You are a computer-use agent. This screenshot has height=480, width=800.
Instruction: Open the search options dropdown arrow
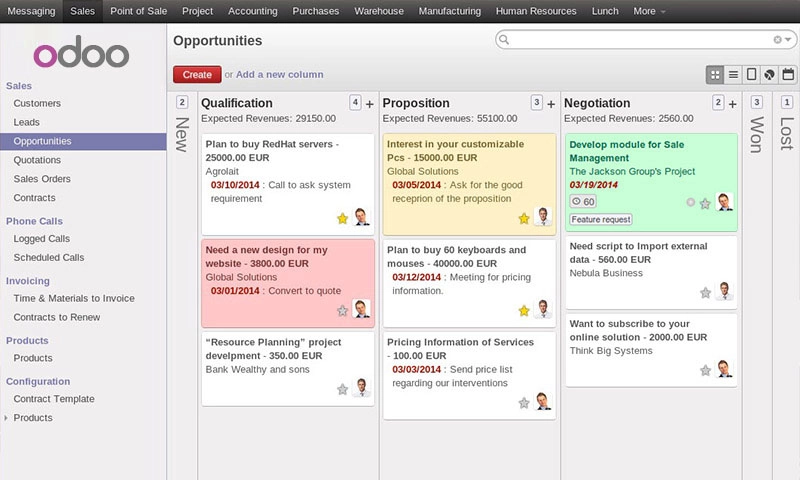(789, 40)
